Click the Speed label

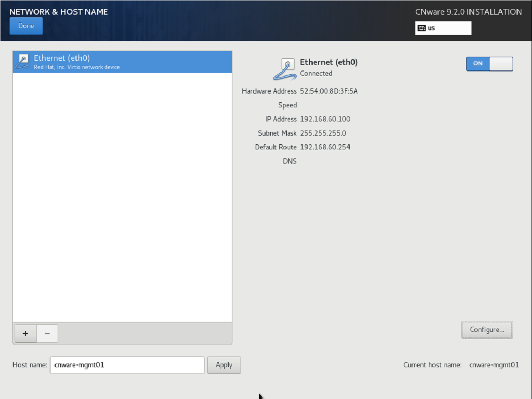point(288,105)
